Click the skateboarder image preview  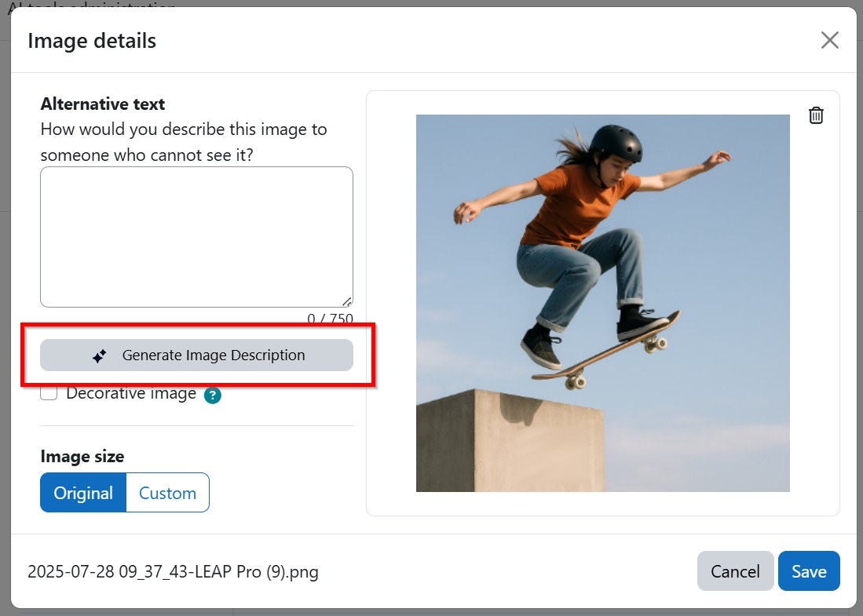[x=602, y=303]
